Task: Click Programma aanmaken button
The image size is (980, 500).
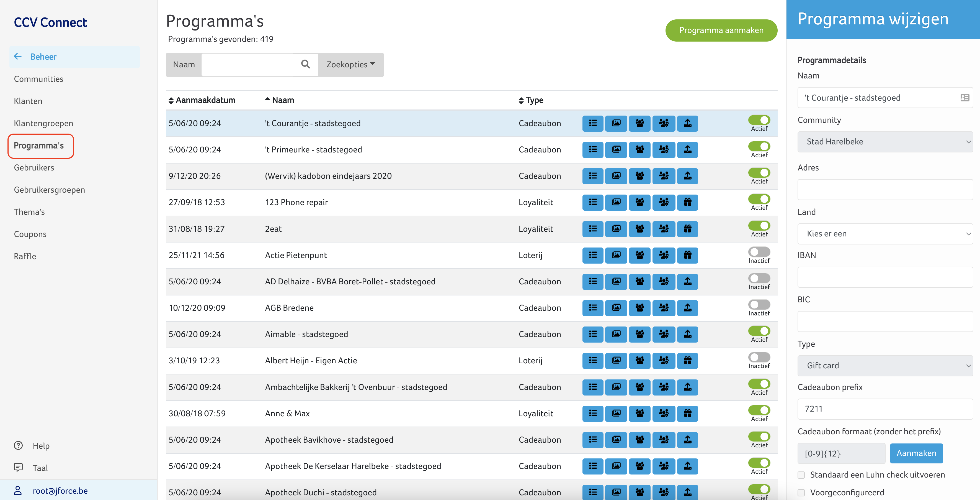Action: (721, 30)
